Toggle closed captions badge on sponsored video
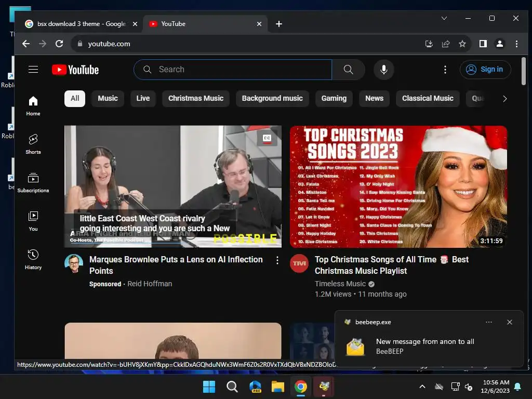The image size is (532, 399). [267, 138]
